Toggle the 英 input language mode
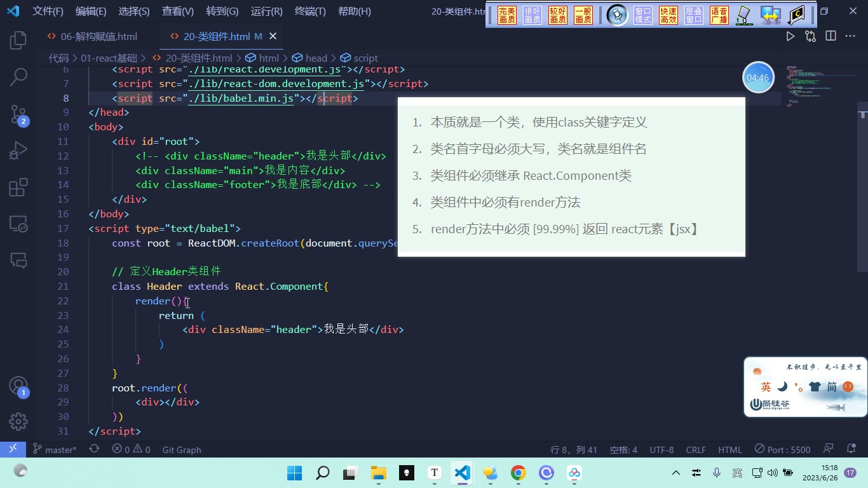Screen dimensions: 868x488 [766, 387]
